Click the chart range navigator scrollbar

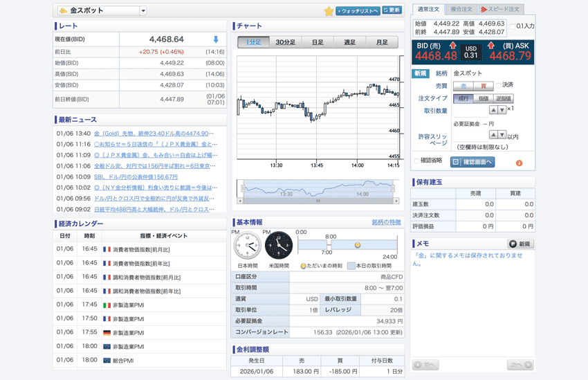tap(318, 201)
